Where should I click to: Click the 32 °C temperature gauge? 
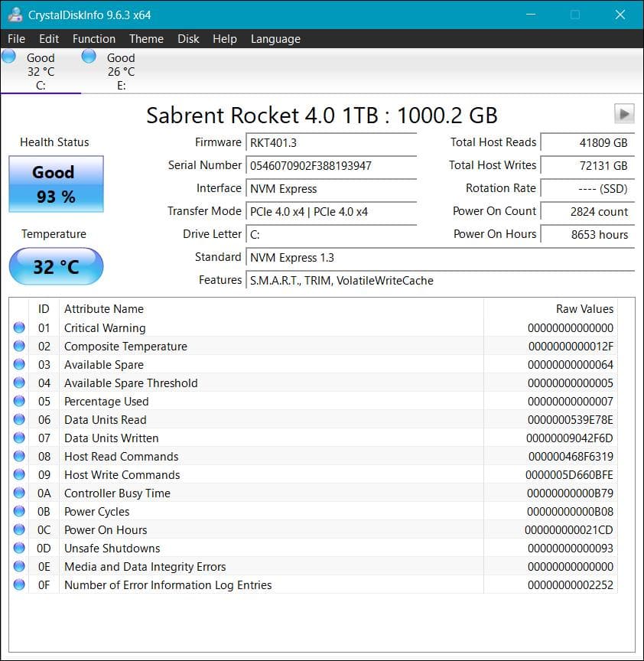[55, 266]
